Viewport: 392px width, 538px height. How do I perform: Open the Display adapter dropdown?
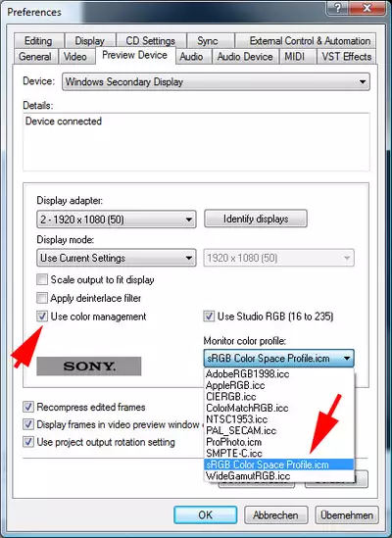click(x=117, y=220)
